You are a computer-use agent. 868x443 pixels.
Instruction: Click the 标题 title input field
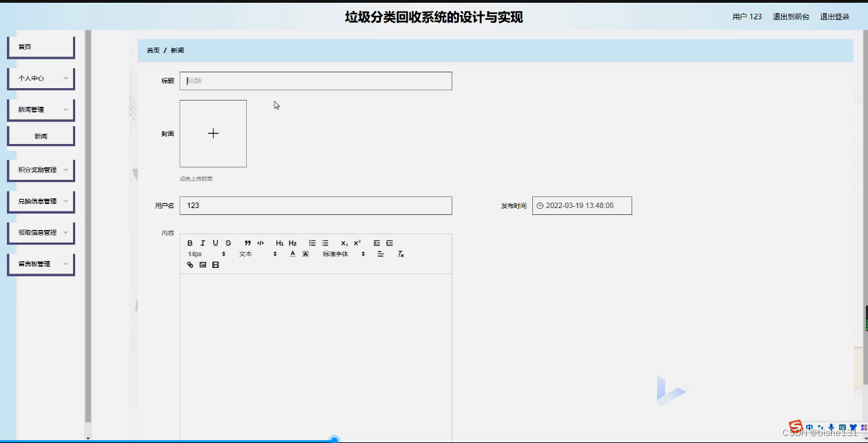coord(316,81)
